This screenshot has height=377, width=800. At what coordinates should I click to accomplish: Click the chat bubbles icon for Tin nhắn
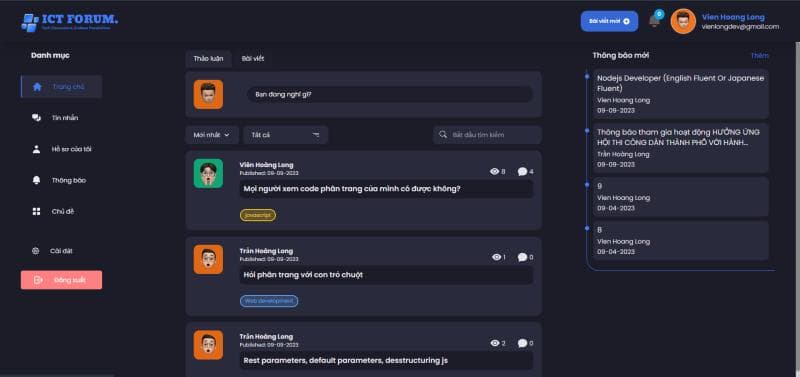click(x=36, y=118)
